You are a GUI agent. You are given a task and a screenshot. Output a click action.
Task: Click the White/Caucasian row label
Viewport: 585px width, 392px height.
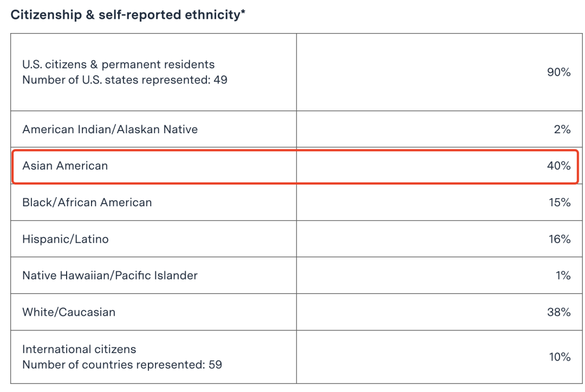point(69,312)
